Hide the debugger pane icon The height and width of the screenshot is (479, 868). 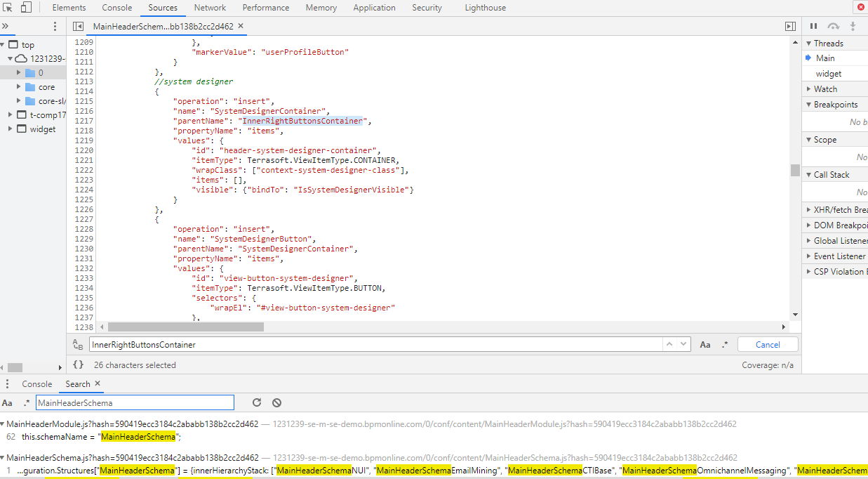click(x=790, y=26)
